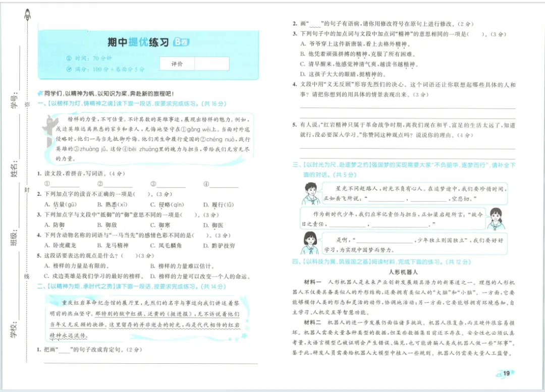Screen dimensions: 545x392
Task: Click the first blank after 故今日之责任
Action: coord(348,225)
